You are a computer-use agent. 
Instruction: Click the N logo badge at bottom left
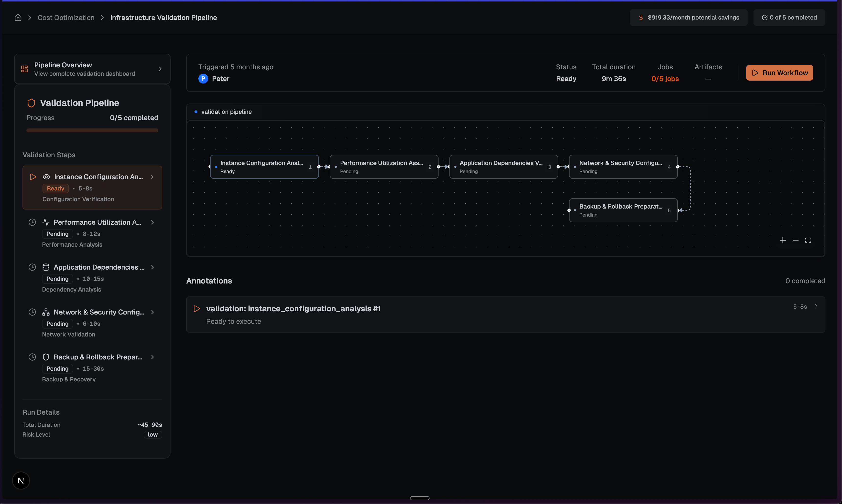click(x=21, y=481)
